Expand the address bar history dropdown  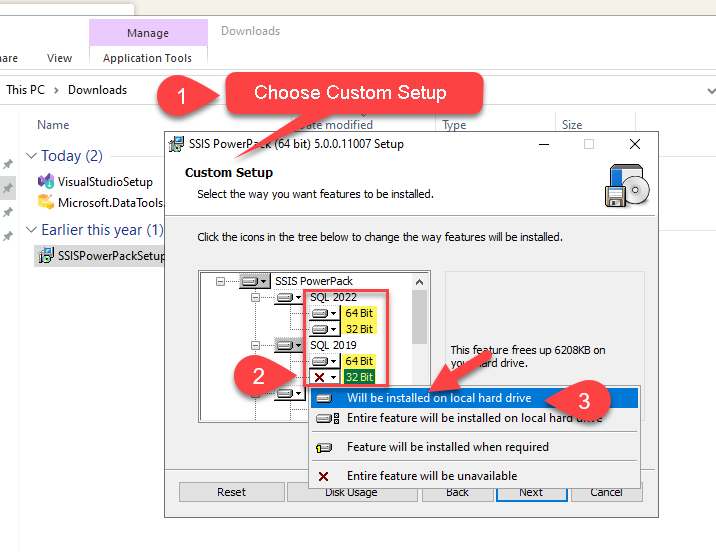click(x=711, y=91)
